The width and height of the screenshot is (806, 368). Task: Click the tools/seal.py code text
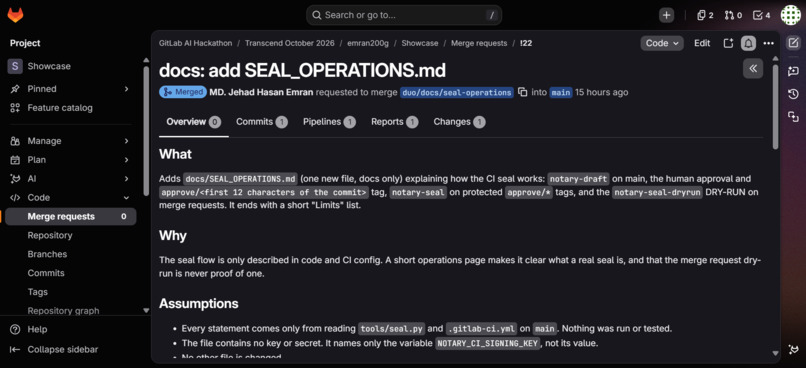(x=392, y=328)
